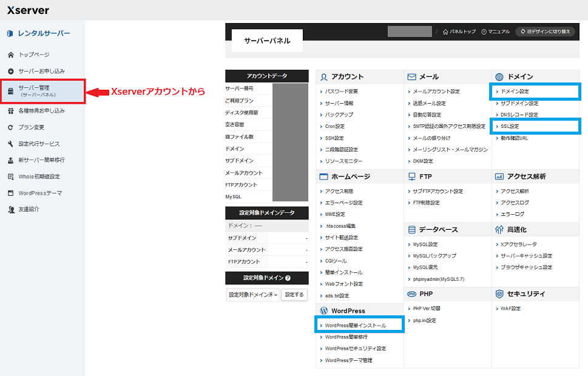This screenshot has height=376, width=588.
Task: Click the wrench icon for 設定代行サービス
Action: [x=10, y=144]
